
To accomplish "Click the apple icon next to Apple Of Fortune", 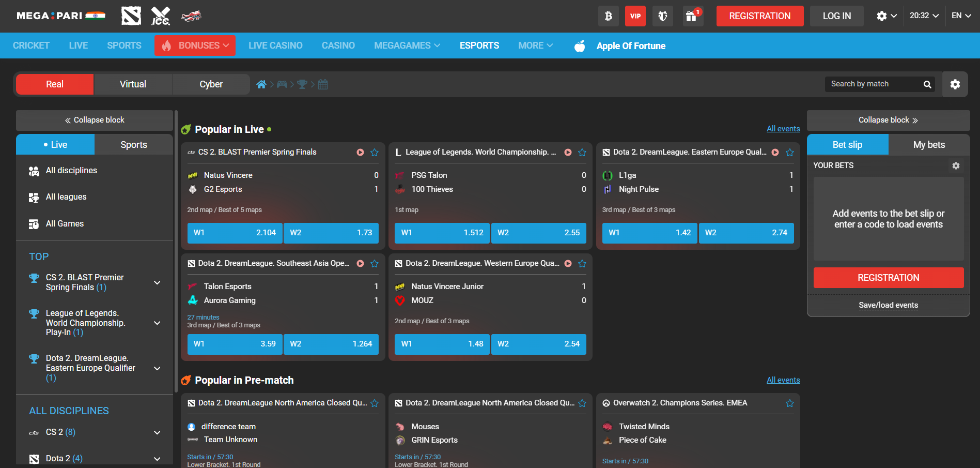I will tap(579, 46).
